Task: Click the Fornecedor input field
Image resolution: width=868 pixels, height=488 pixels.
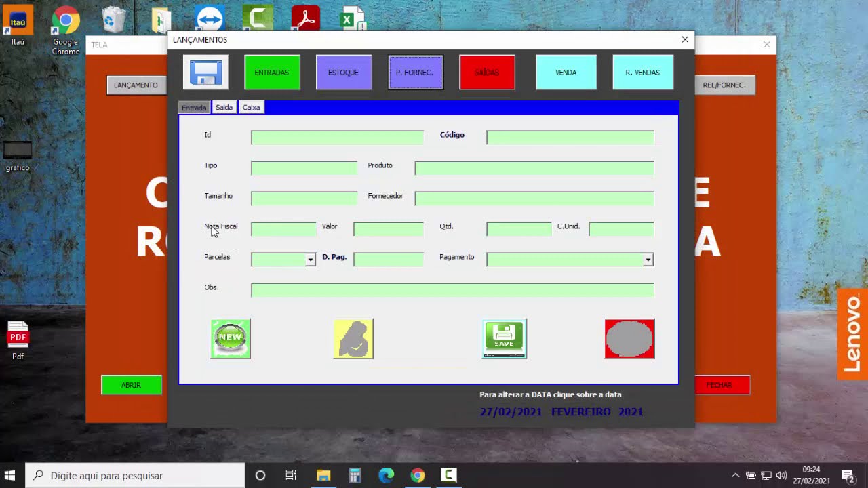Action: pyautogui.click(x=534, y=199)
